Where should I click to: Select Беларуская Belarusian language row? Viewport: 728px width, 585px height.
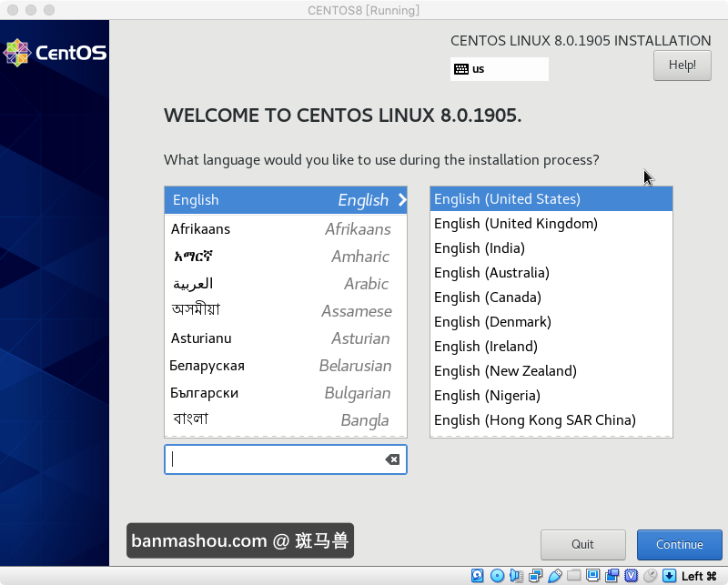286,366
